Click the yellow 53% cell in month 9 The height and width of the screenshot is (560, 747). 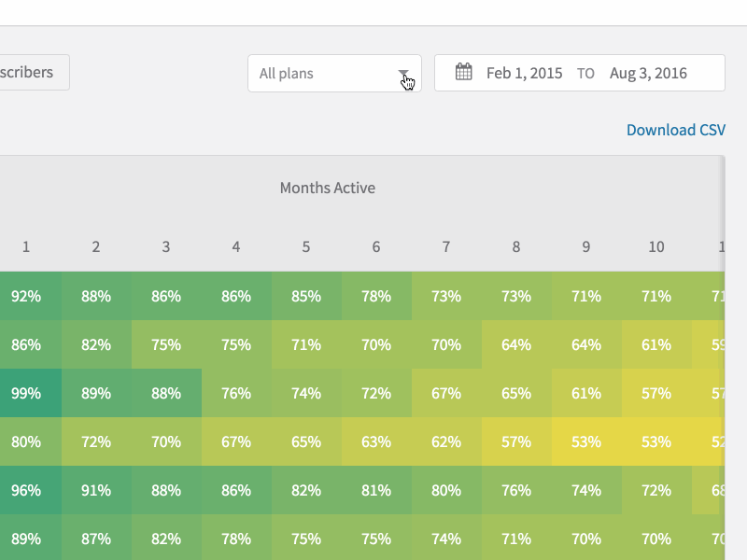click(x=585, y=441)
